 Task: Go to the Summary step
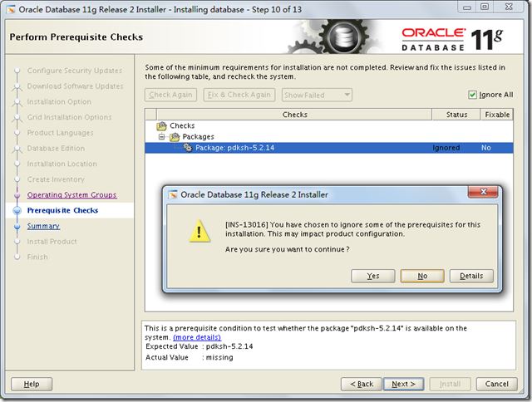click(43, 226)
